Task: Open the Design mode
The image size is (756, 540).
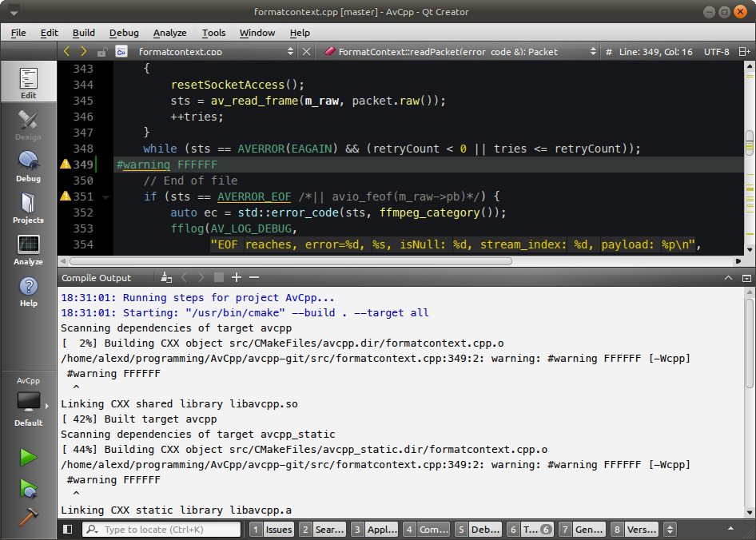Action: coord(29,125)
